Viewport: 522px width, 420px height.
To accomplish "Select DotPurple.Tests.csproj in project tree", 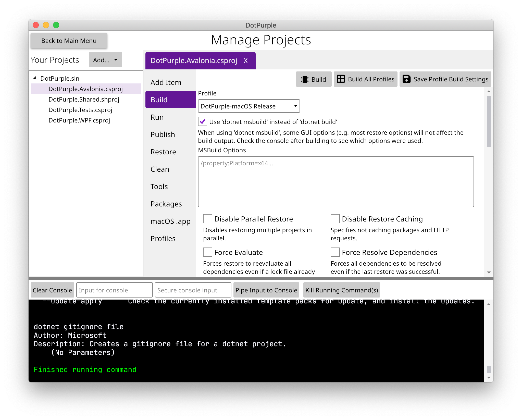I will (80, 110).
